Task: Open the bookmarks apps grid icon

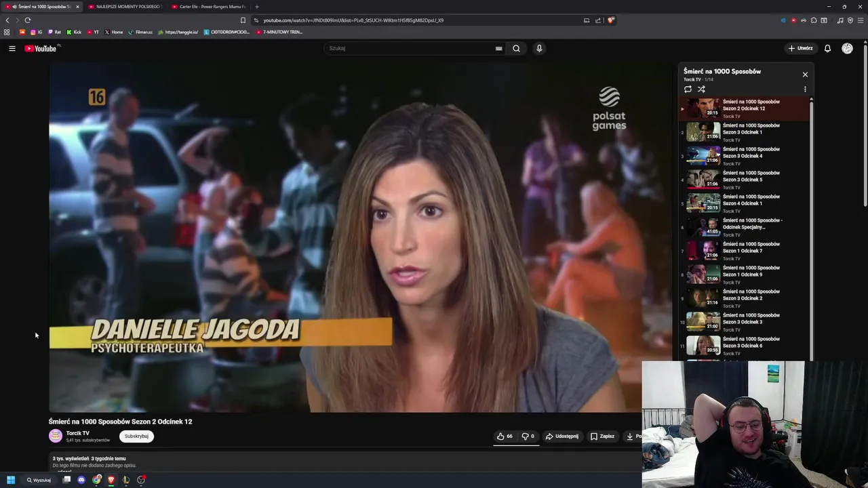Action: pos(7,32)
